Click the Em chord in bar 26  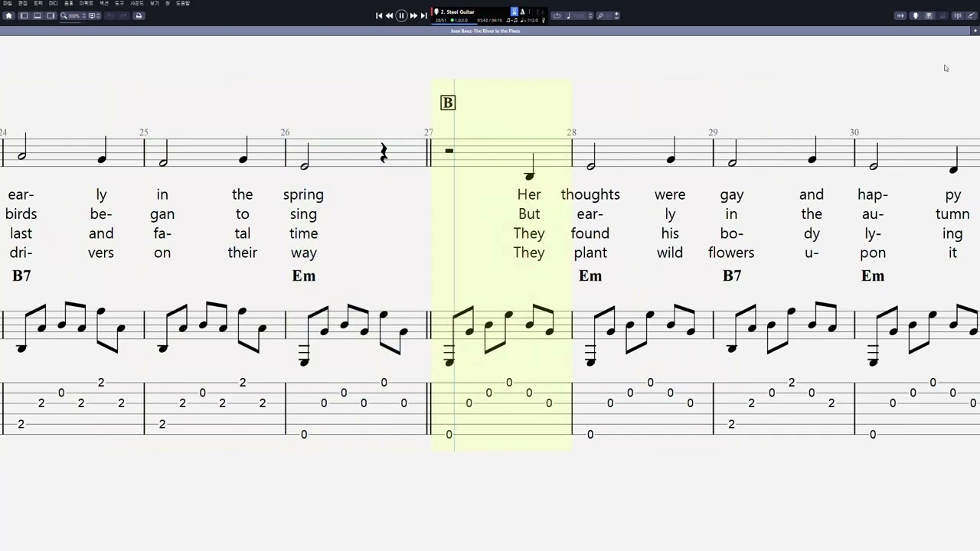(x=303, y=275)
